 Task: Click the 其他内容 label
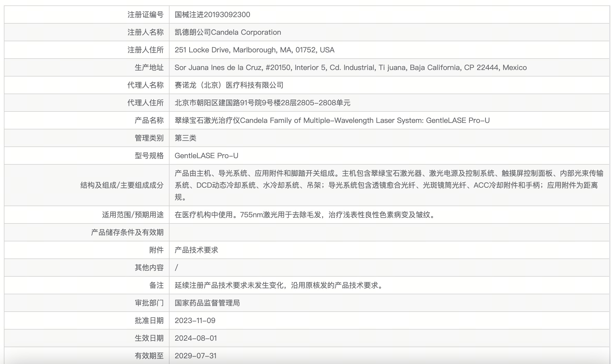[149, 268]
